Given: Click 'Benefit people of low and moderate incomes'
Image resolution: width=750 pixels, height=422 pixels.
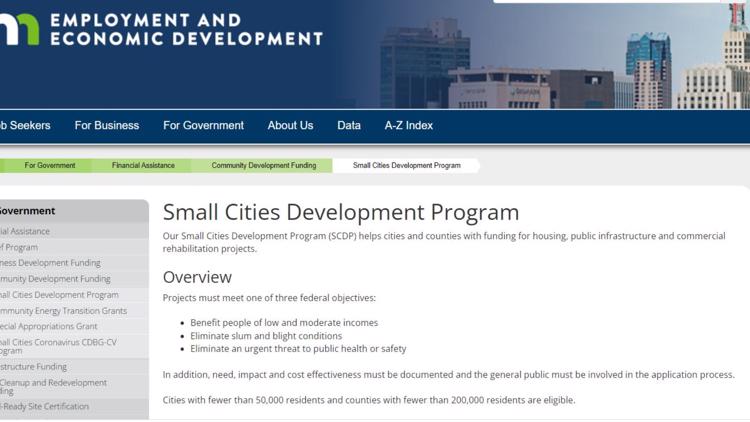Looking at the screenshot, I should coord(284,323).
